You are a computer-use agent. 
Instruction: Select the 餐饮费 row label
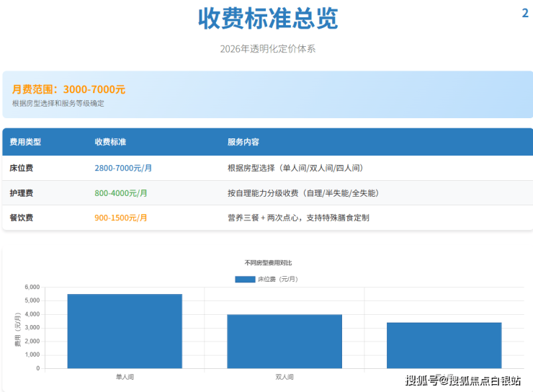coord(22,218)
